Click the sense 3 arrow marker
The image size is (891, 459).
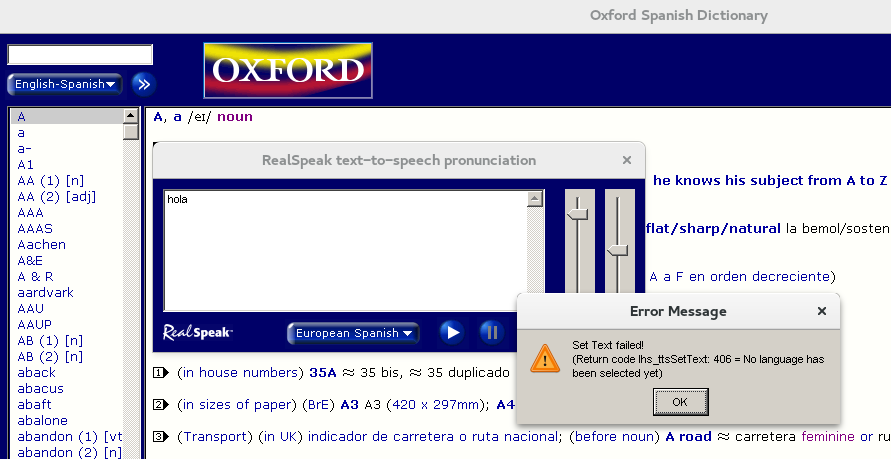(161, 436)
